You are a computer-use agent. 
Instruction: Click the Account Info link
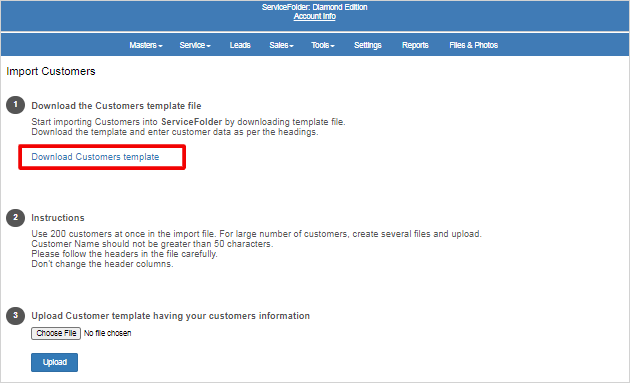click(315, 16)
